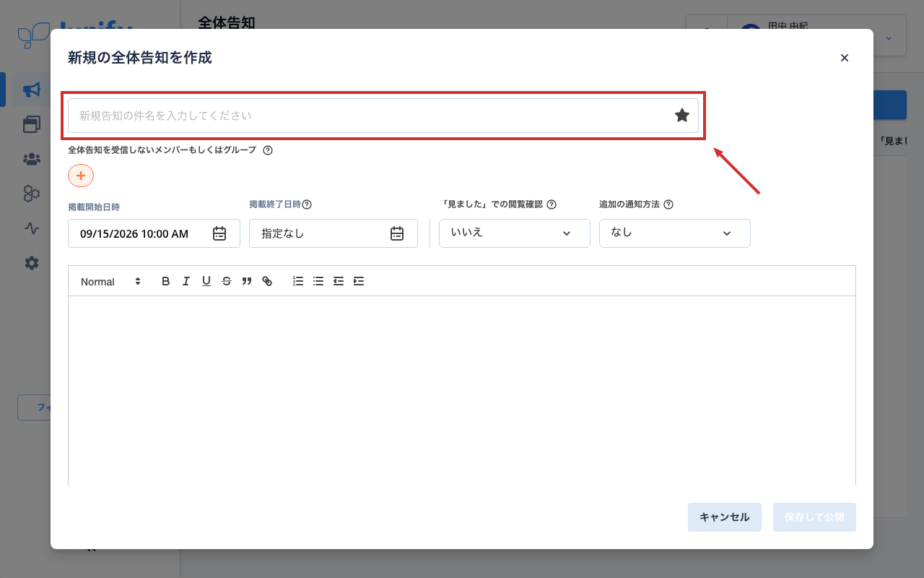Click the star icon in subject field
This screenshot has width=924, height=578.
click(682, 115)
